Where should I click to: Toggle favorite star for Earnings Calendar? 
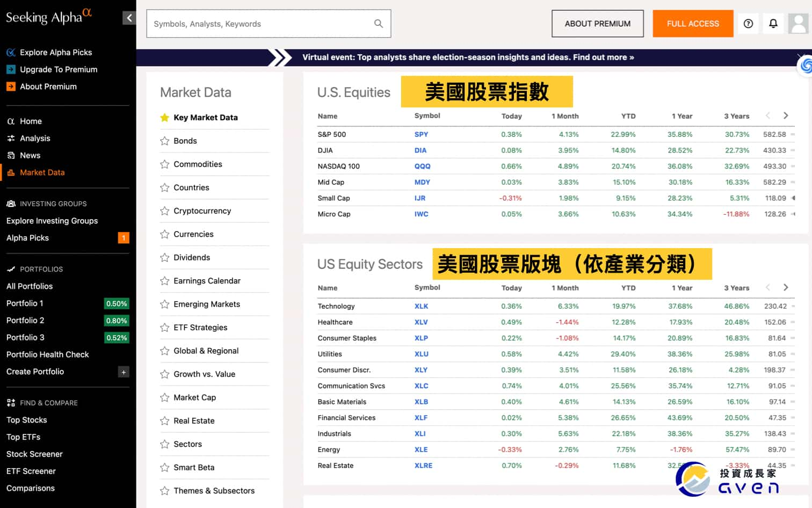point(164,281)
